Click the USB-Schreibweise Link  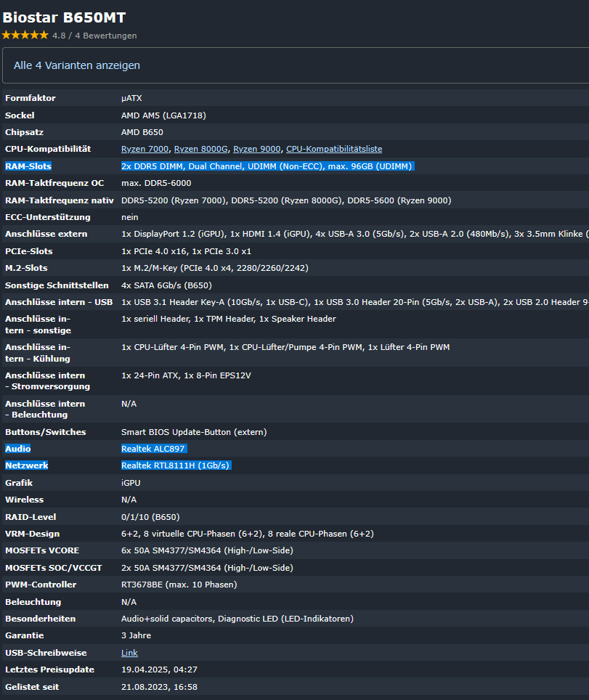click(x=129, y=653)
